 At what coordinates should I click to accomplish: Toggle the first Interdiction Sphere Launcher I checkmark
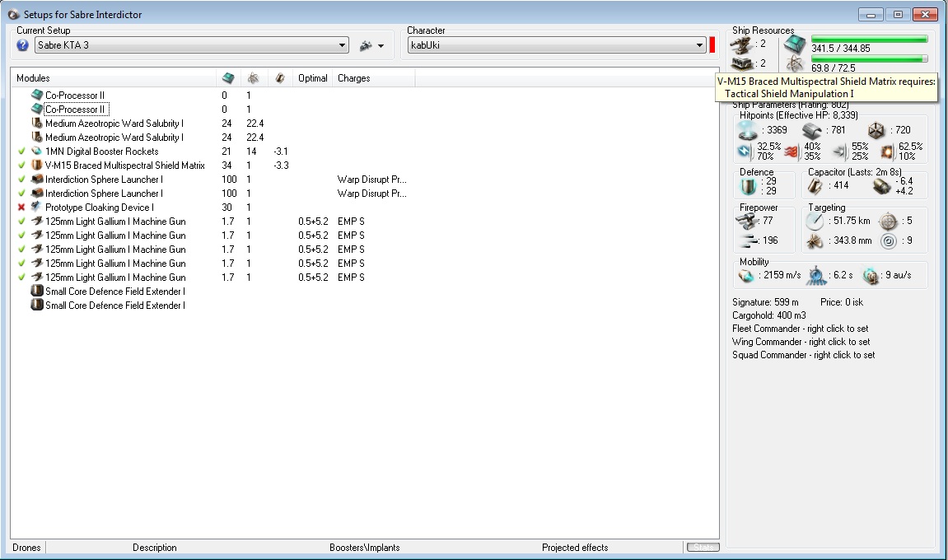[21, 179]
